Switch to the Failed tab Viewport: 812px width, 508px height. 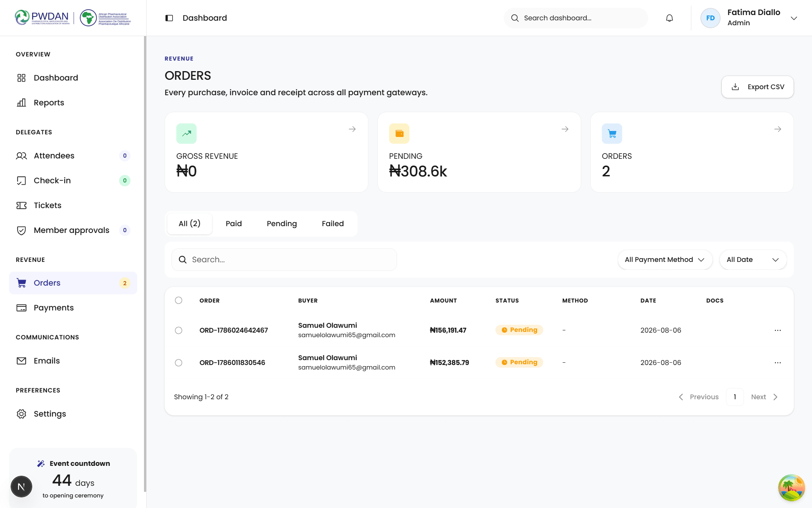pos(333,224)
